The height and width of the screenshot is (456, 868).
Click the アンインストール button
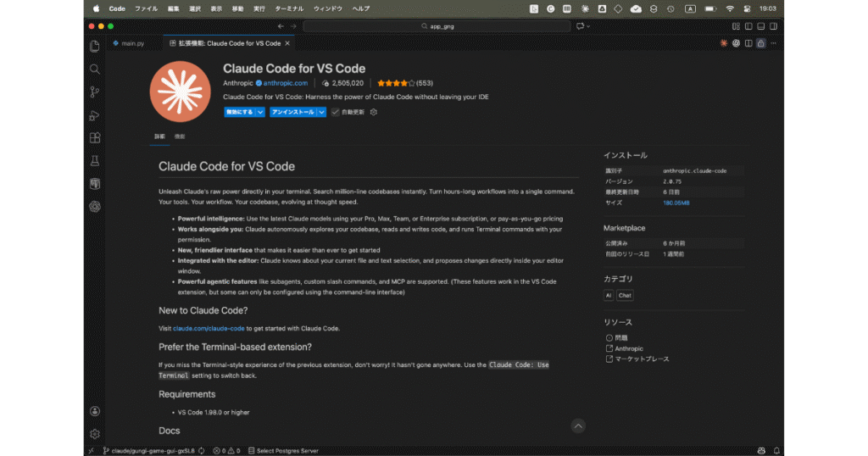pyautogui.click(x=292, y=112)
